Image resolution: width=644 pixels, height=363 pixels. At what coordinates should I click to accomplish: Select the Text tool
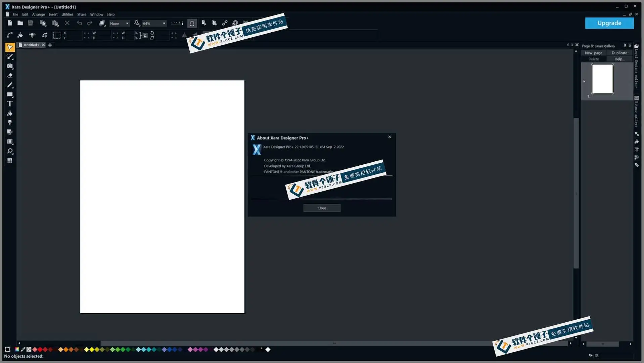pyautogui.click(x=10, y=104)
